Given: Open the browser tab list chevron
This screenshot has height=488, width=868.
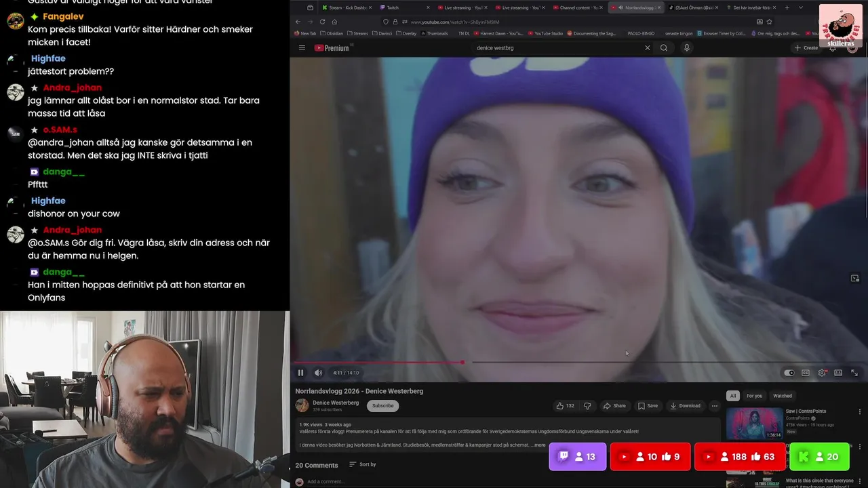Looking at the screenshot, I should (800, 7).
